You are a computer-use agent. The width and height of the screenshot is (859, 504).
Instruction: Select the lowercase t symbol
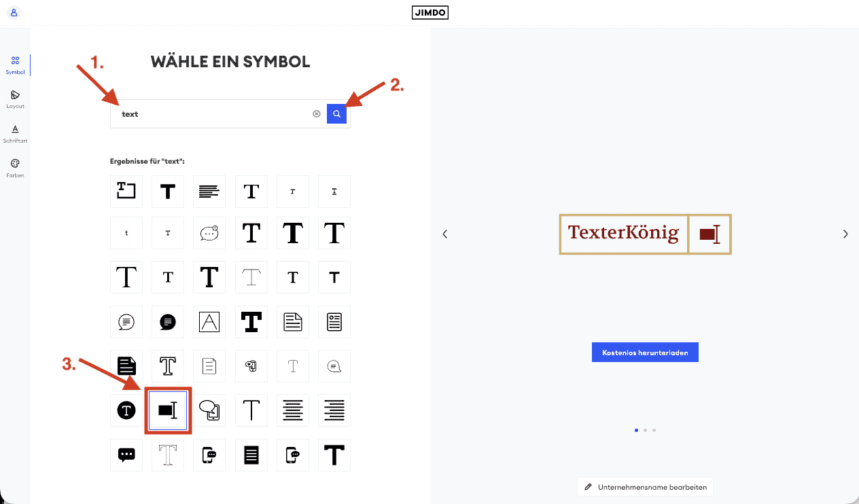126,233
